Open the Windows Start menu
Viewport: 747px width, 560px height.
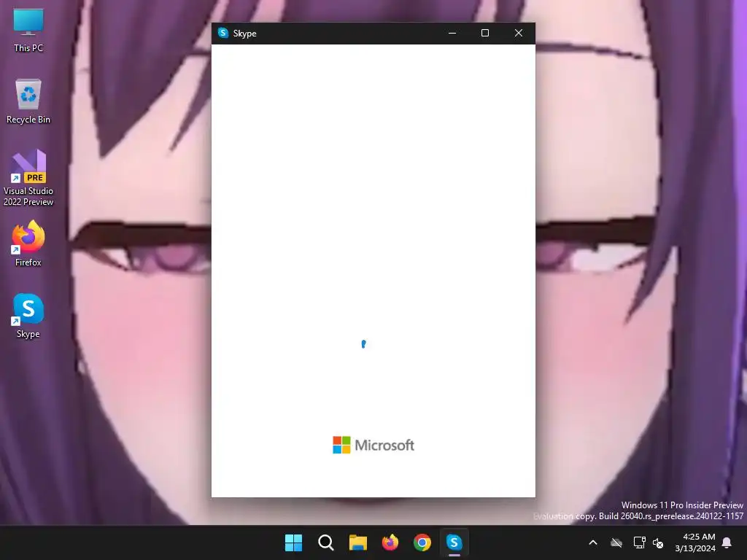(293, 542)
